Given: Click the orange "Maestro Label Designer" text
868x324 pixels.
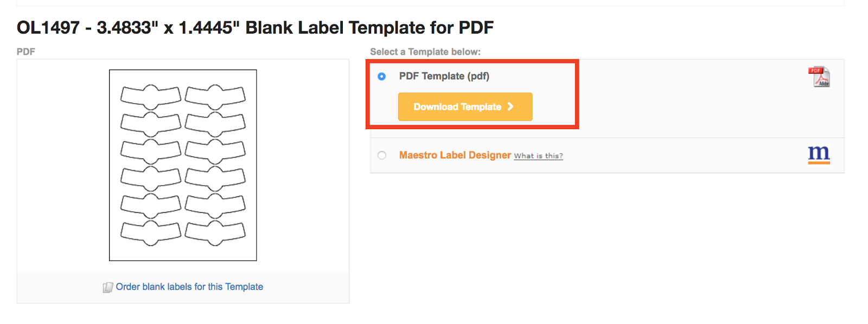Looking at the screenshot, I should coord(455,155).
